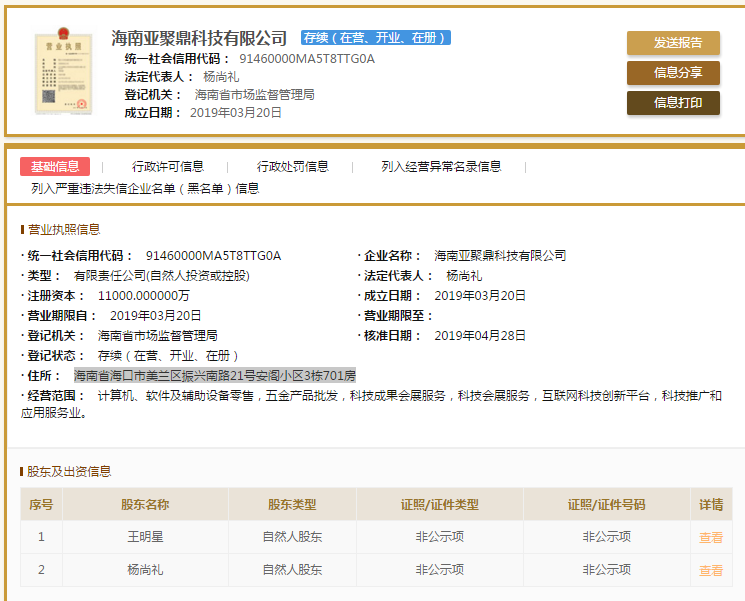Click the 存续 status badge beside company name
The width and height of the screenshot is (745, 601).
375,38
